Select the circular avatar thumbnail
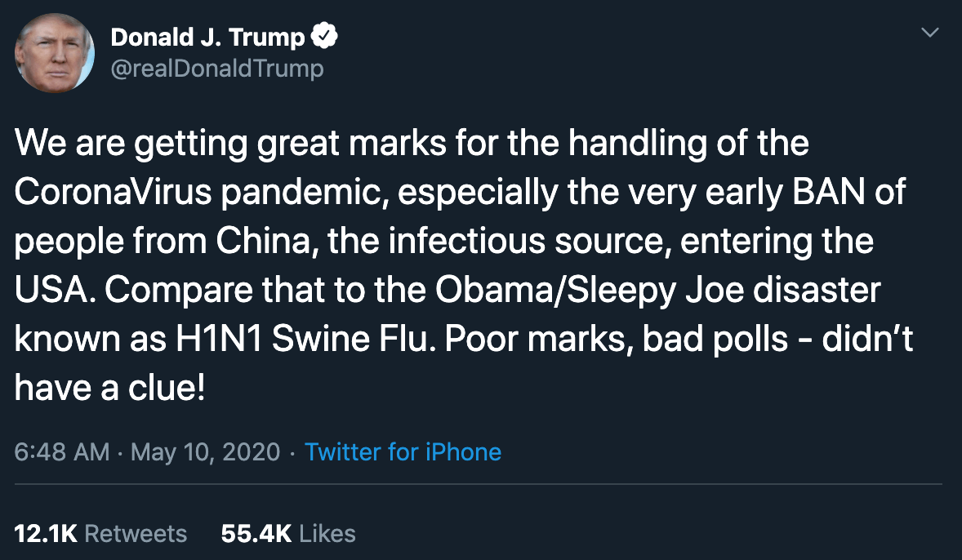 coord(55,52)
